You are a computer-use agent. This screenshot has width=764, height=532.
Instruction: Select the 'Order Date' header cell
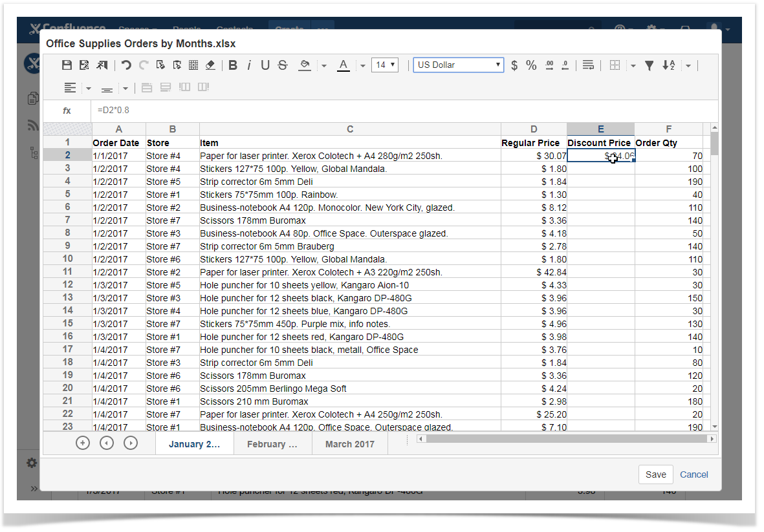119,143
